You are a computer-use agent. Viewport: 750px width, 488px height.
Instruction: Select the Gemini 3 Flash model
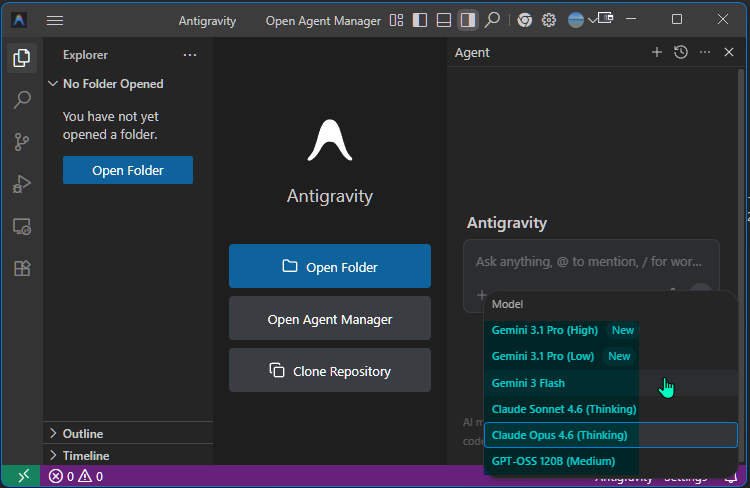(611, 383)
